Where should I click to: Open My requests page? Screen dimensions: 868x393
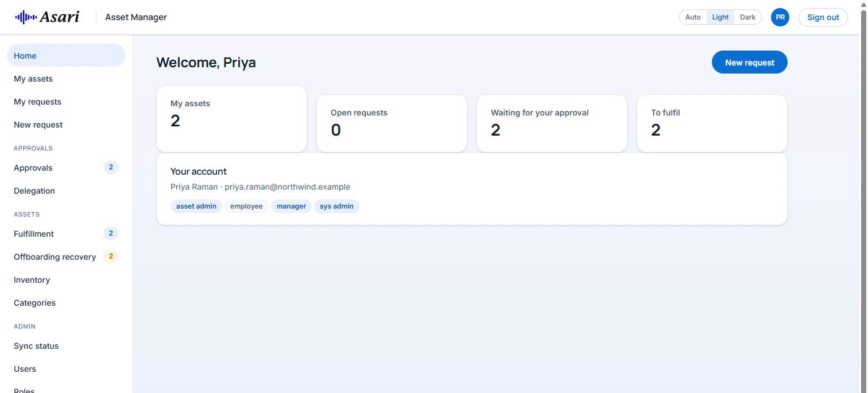(x=66, y=102)
